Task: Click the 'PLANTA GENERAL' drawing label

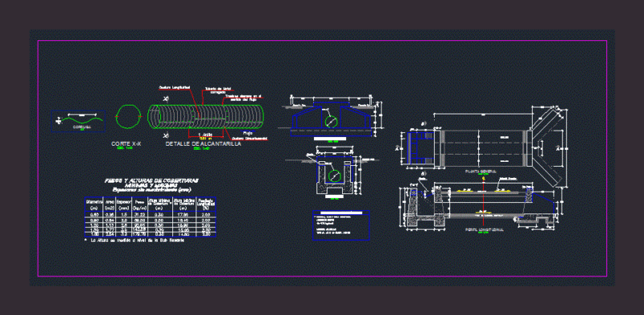Action: coord(481,171)
